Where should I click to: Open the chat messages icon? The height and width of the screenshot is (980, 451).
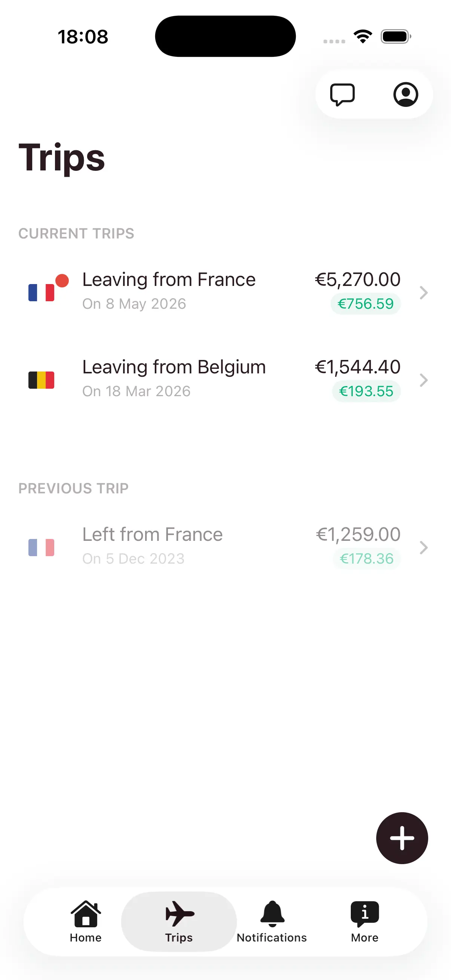coord(342,94)
